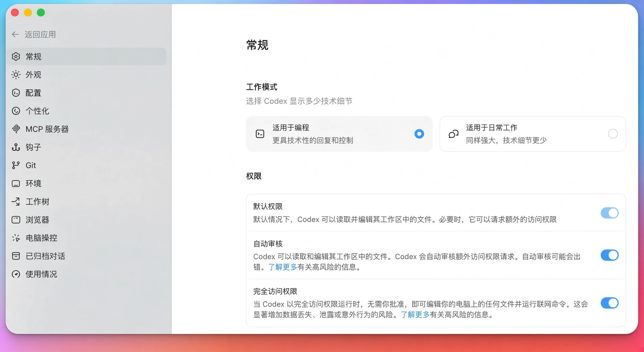Click the 适用于日常工作 card title
The height and width of the screenshot is (352, 644).
click(x=492, y=128)
